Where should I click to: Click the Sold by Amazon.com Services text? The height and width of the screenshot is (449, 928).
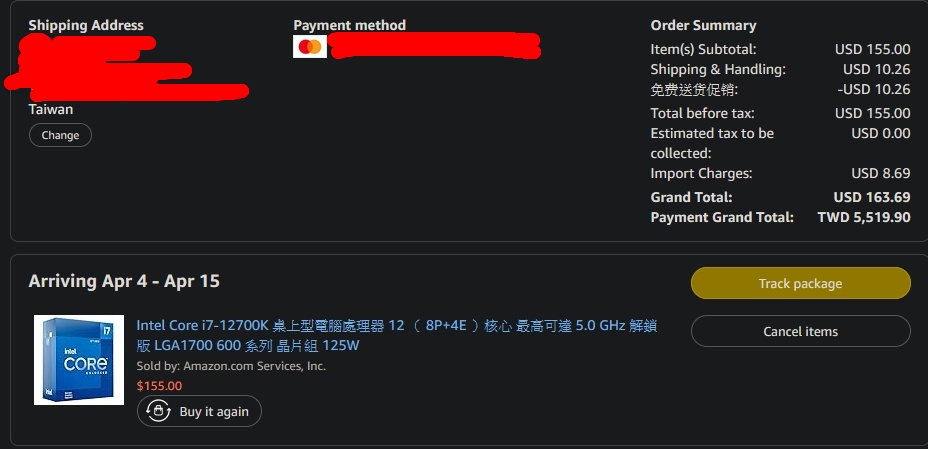click(x=231, y=366)
